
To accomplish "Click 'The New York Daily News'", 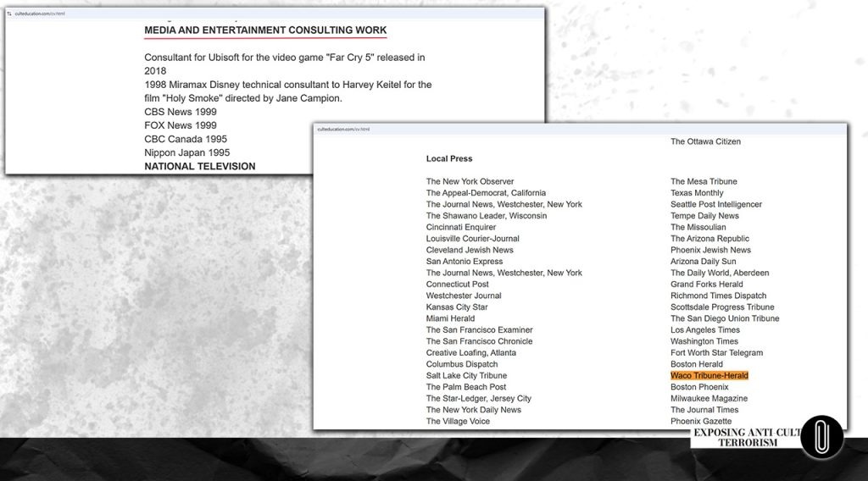I will (473, 410).
